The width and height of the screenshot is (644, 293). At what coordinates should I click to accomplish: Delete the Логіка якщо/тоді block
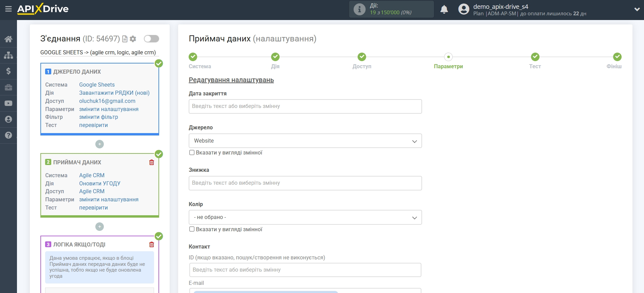click(152, 244)
